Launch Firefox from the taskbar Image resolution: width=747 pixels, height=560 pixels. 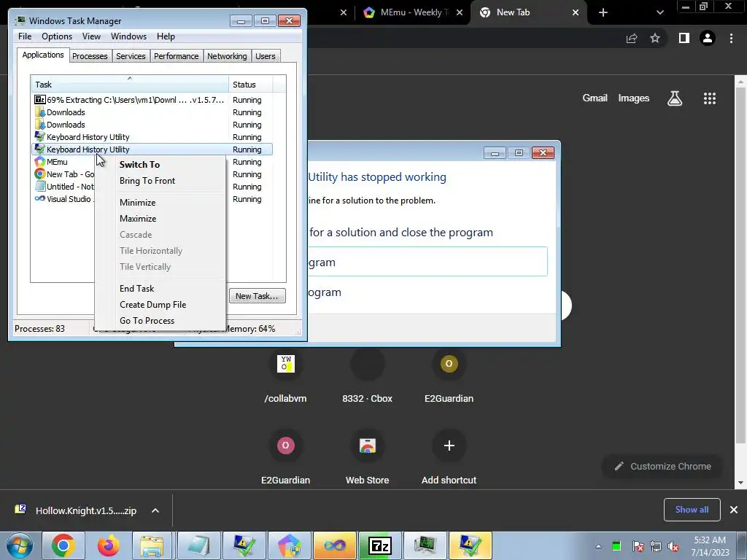pos(108,545)
